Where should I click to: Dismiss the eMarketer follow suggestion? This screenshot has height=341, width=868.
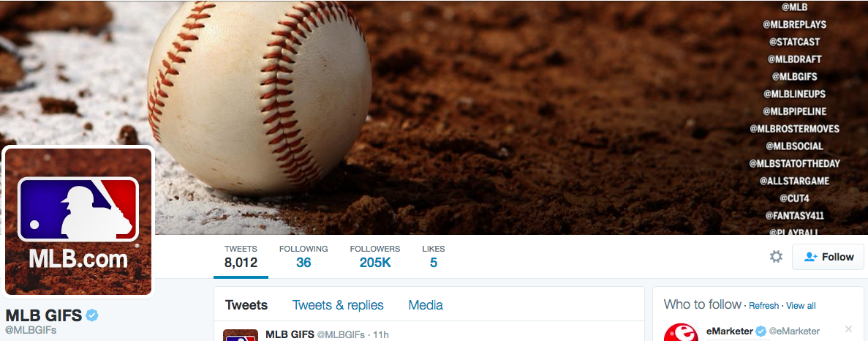[x=849, y=329]
